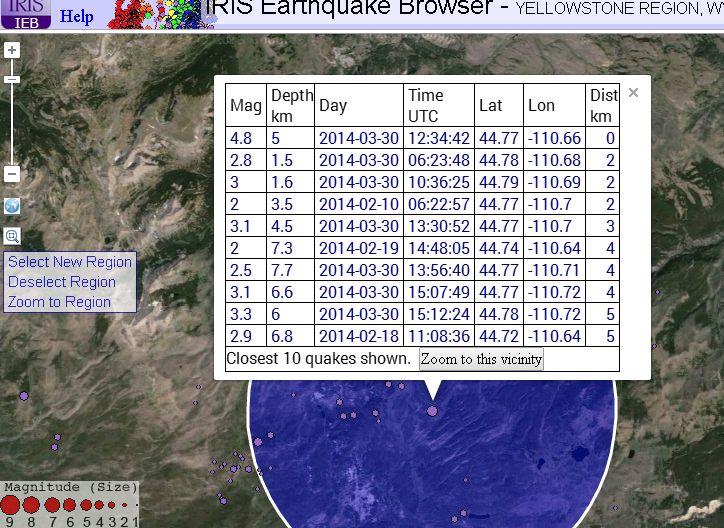The image size is (724, 528).
Task: Click the earthquake marker under the popup pointer
Action: (432, 411)
